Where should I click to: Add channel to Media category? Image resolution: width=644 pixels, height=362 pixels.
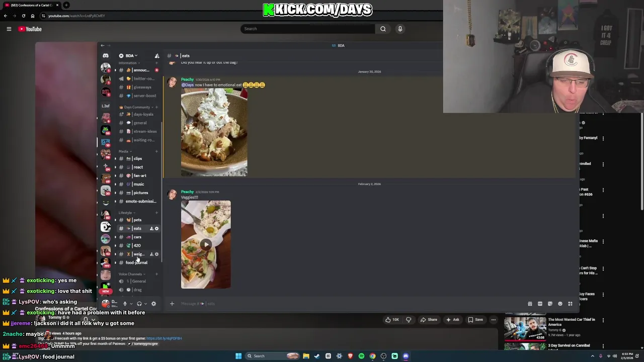[x=156, y=151]
